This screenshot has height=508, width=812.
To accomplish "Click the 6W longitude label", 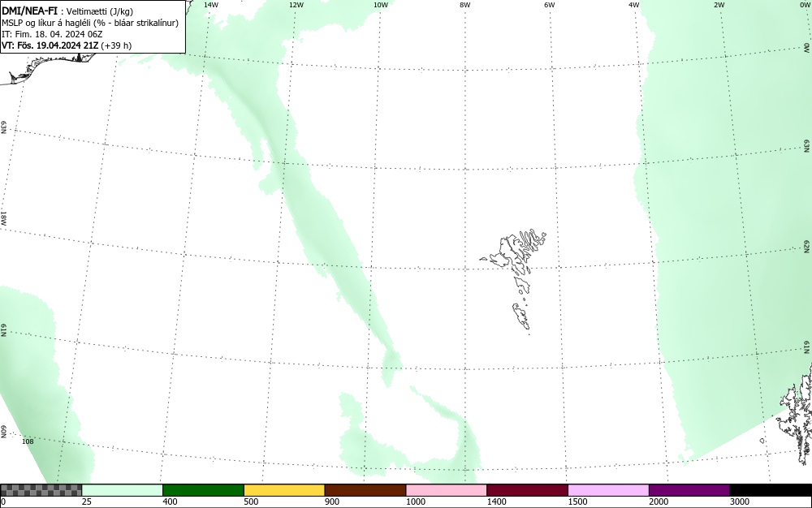I will coord(550,5).
